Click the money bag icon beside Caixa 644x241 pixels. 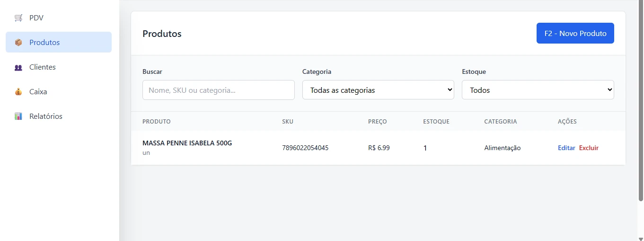[x=18, y=92]
